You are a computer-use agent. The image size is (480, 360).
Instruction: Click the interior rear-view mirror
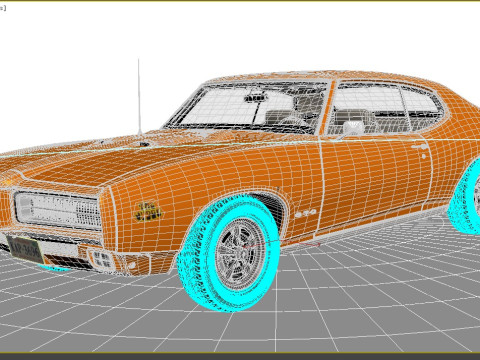point(257,98)
